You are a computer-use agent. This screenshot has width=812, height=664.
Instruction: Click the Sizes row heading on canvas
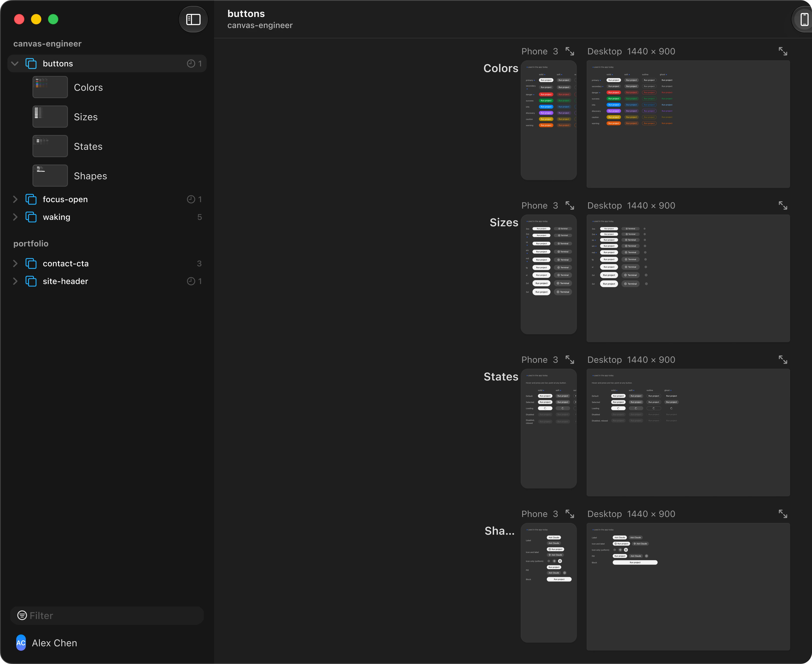coord(504,222)
